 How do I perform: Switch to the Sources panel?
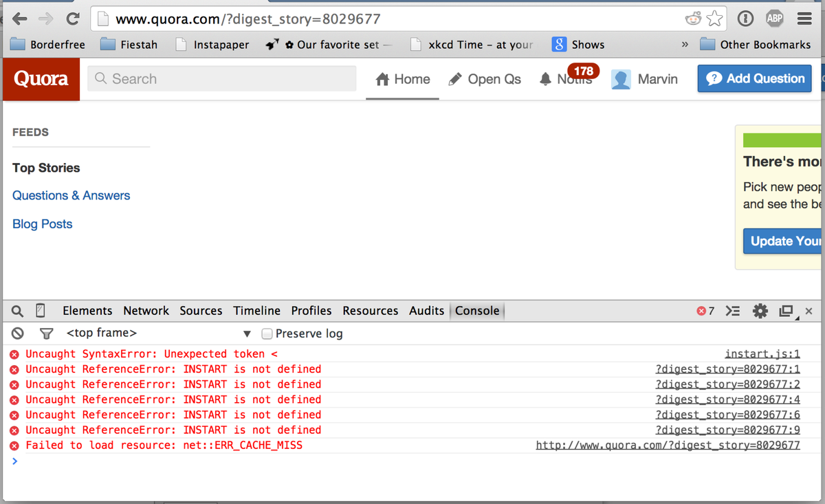(x=201, y=311)
